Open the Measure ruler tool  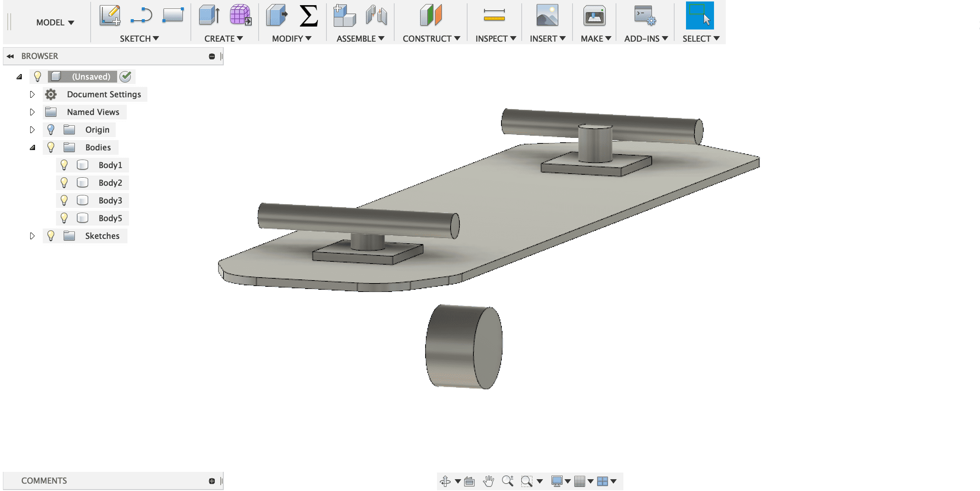click(x=494, y=15)
